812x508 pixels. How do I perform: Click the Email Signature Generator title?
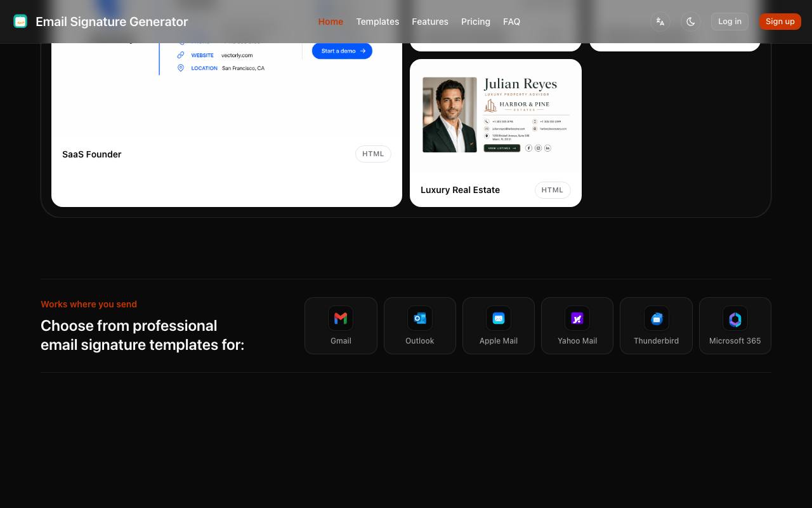112,22
